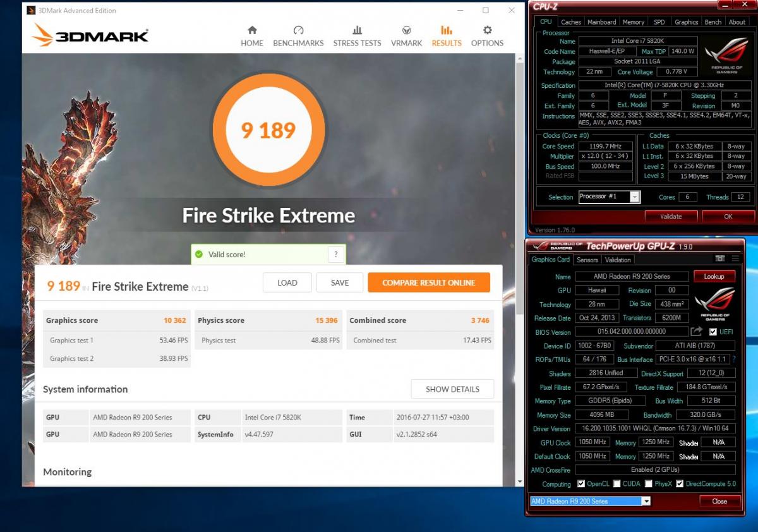Switch to the Sensors tab in GPU-Z
The width and height of the screenshot is (758, 532).
point(587,260)
